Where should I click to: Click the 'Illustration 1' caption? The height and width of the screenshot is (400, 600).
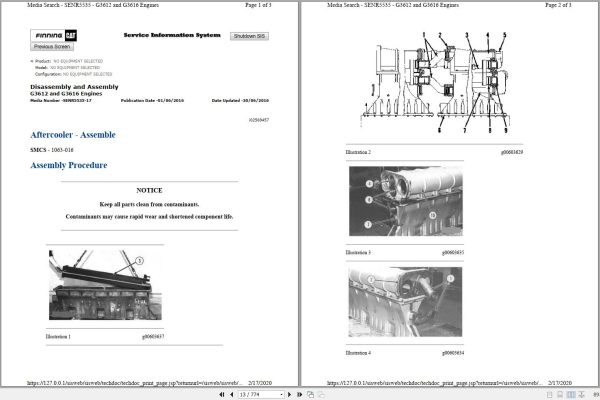[58, 337]
